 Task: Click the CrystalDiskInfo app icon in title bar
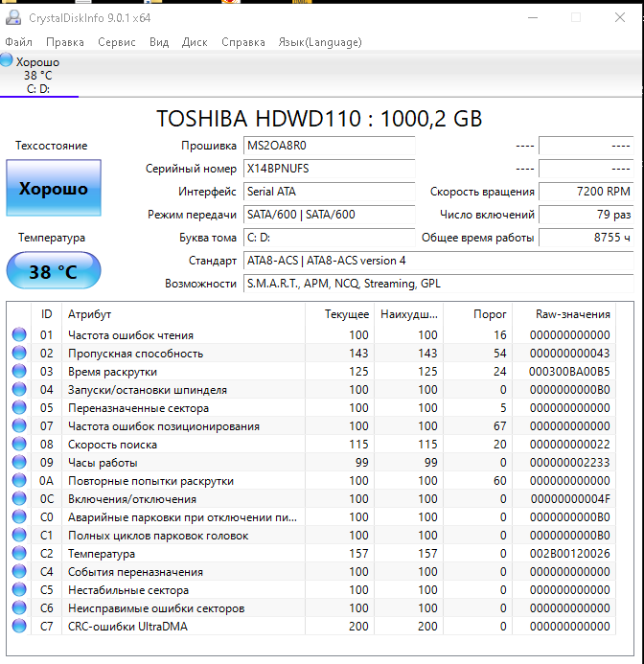click(13, 18)
